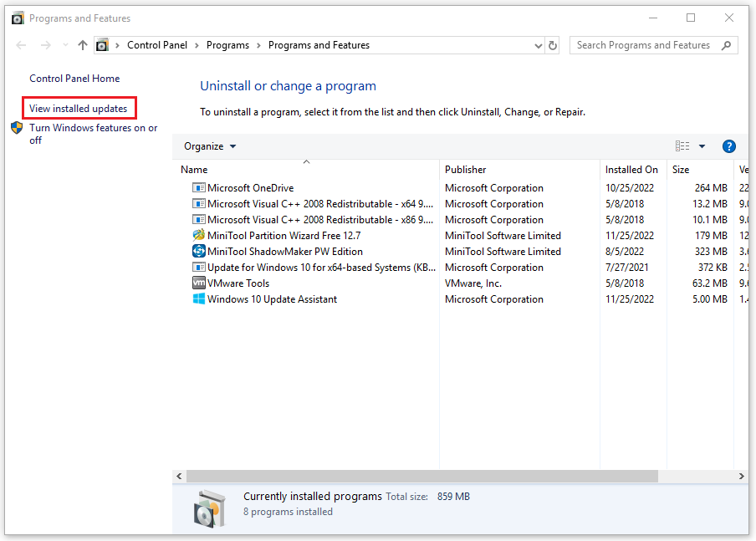Click the 7/27/2021 installed date
The height and width of the screenshot is (541, 756).
click(626, 267)
